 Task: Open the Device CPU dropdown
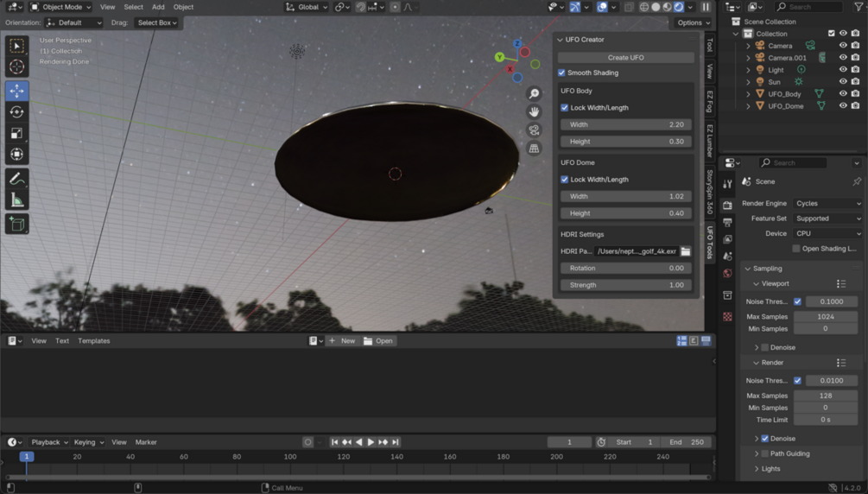click(827, 233)
